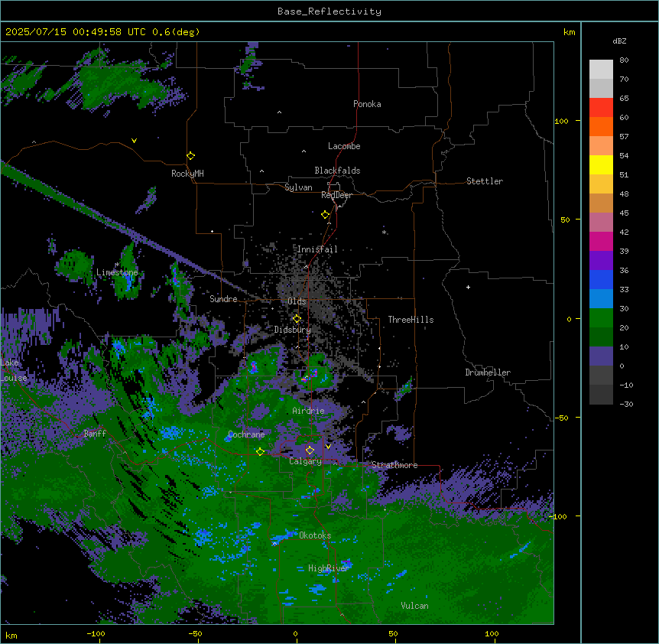This screenshot has height=644, width=659.
Task: Click the Drumheller label
Action: tap(488, 372)
